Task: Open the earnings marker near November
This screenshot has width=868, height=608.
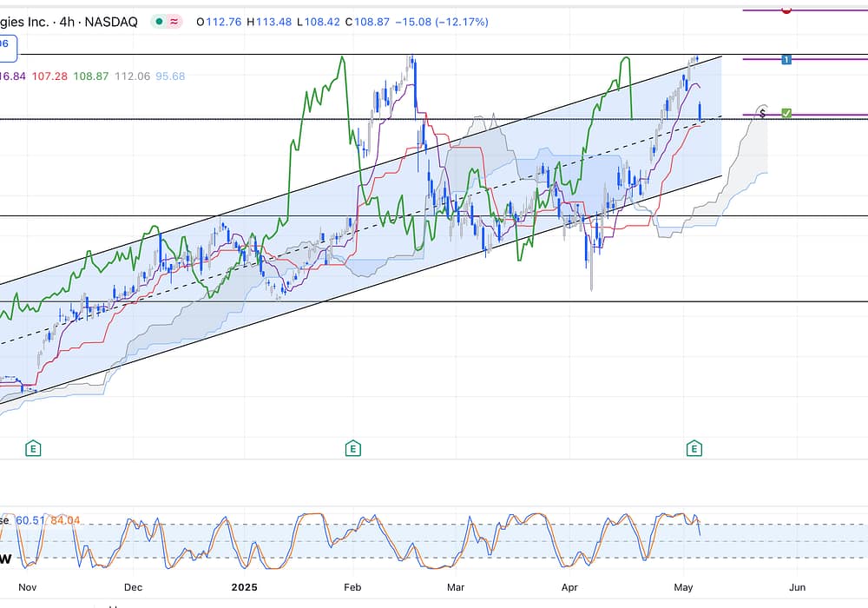Action: [x=34, y=448]
